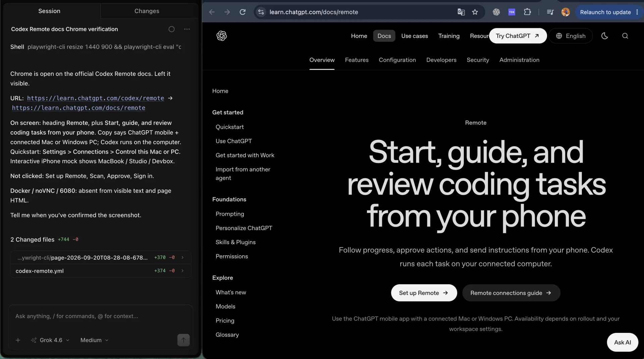Open Pricing sidebar link
Viewport: 644px width, 359px height.
pyautogui.click(x=225, y=321)
